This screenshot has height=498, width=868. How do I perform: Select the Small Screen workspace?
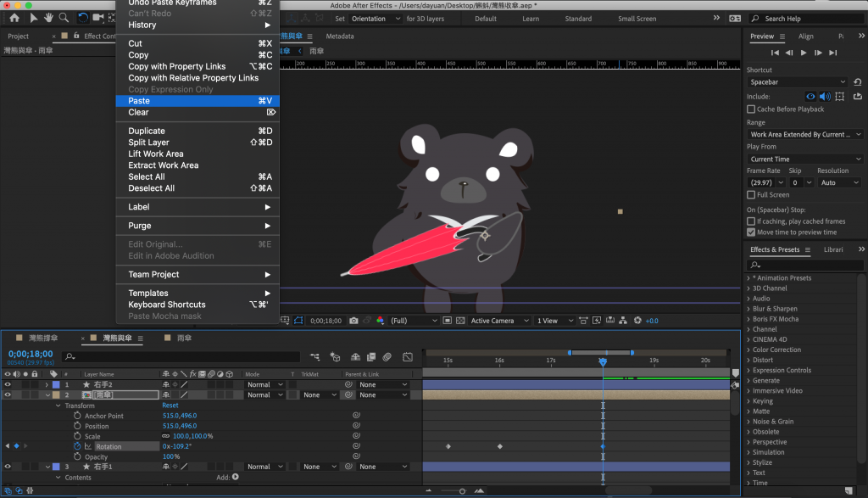pos(637,19)
